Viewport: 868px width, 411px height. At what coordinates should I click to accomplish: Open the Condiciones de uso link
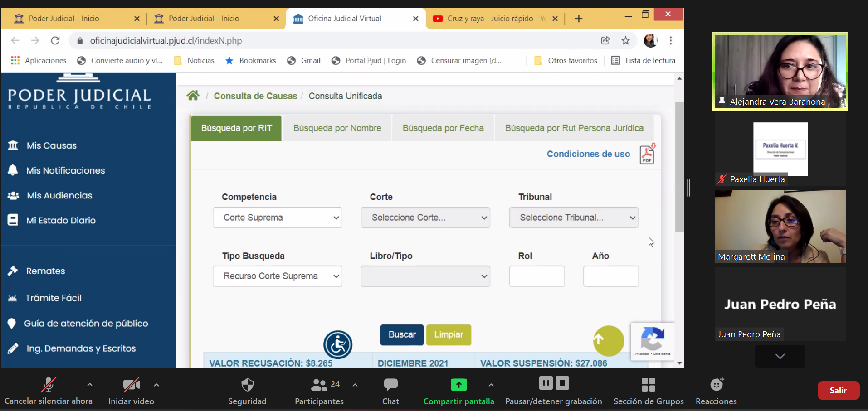click(588, 154)
